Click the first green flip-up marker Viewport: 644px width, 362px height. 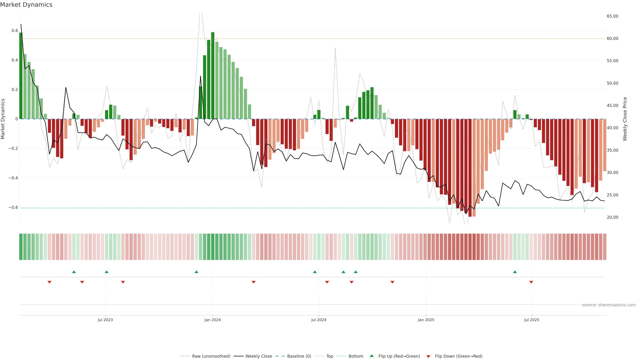click(74, 272)
